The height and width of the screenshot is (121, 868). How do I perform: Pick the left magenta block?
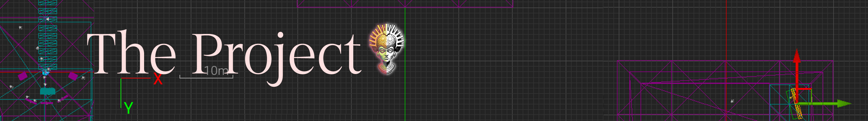click(23, 76)
